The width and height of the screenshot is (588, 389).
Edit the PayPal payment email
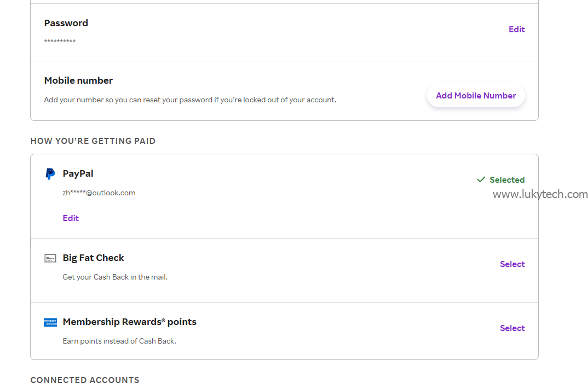(x=71, y=218)
